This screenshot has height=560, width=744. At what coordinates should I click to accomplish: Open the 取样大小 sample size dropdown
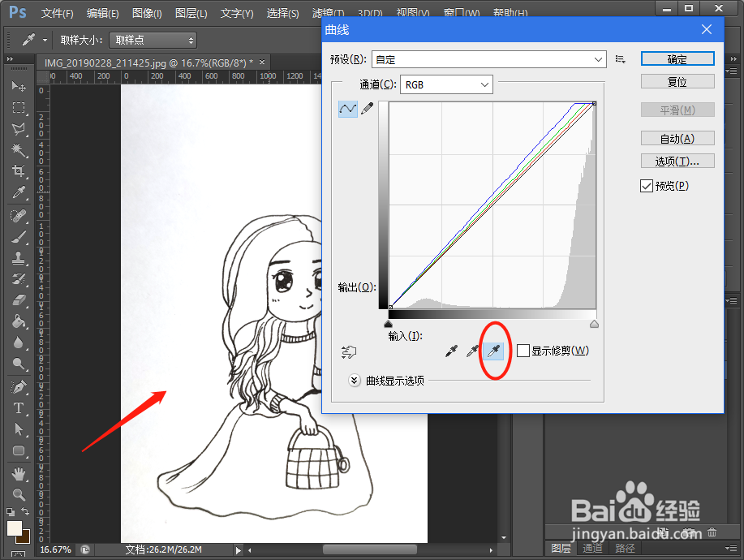pos(153,41)
